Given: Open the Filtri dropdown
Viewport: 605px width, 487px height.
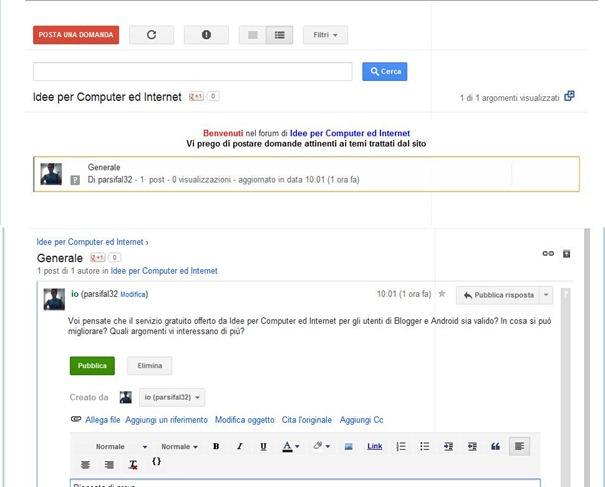Looking at the screenshot, I should pos(325,35).
